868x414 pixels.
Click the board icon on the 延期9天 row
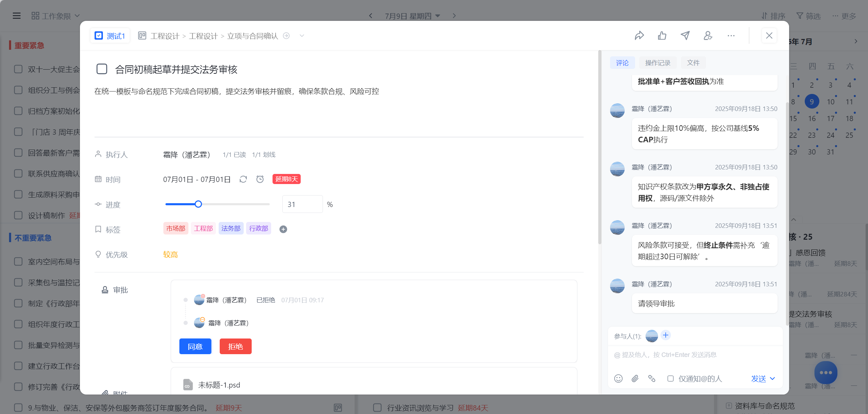[x=338, y=408]
